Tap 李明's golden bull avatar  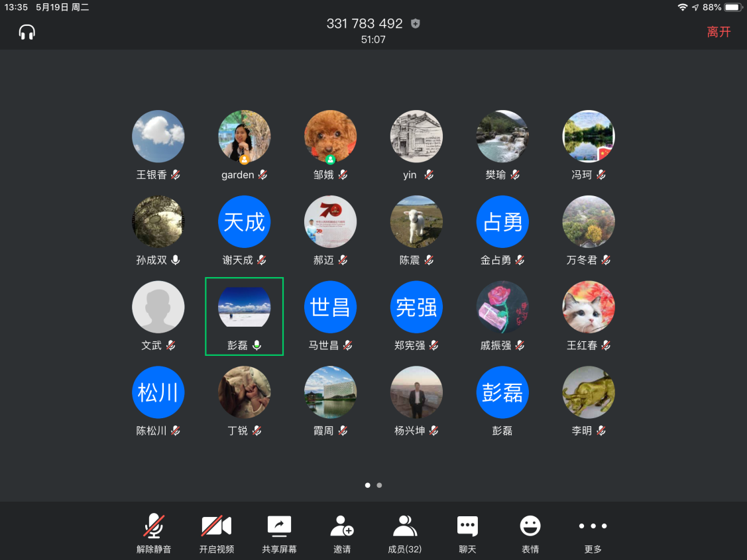pyautogui.click(x=588, y=392)
